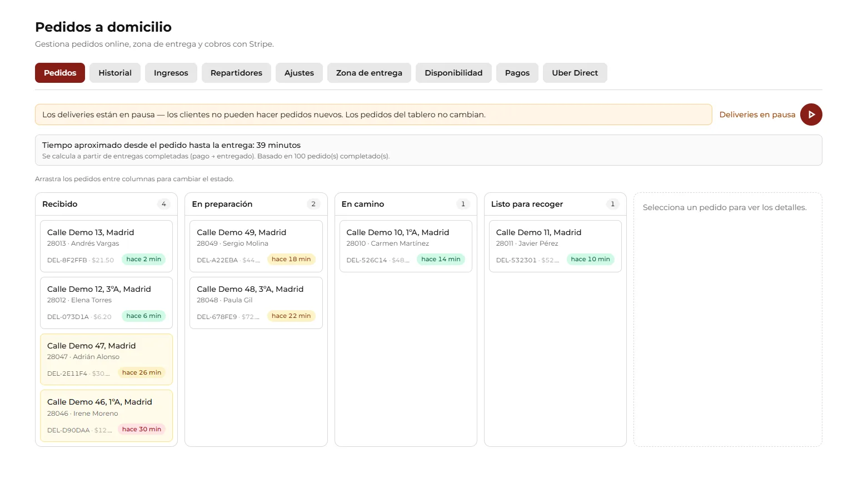
Task: Click the En camino column count badge
Action: point(463,204)
